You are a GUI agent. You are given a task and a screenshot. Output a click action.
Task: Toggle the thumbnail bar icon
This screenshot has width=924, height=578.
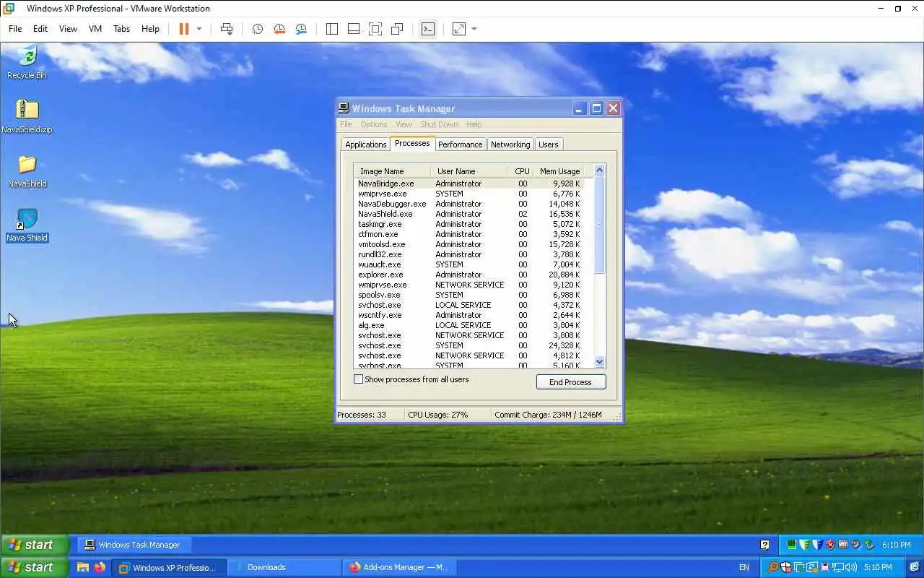[354, 29]
